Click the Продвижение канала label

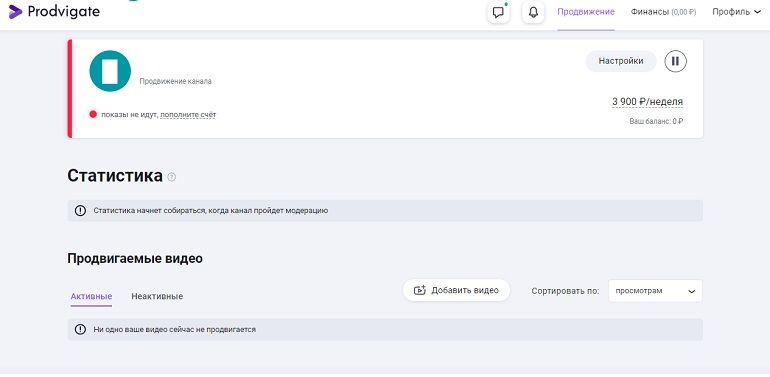point(175,81)
